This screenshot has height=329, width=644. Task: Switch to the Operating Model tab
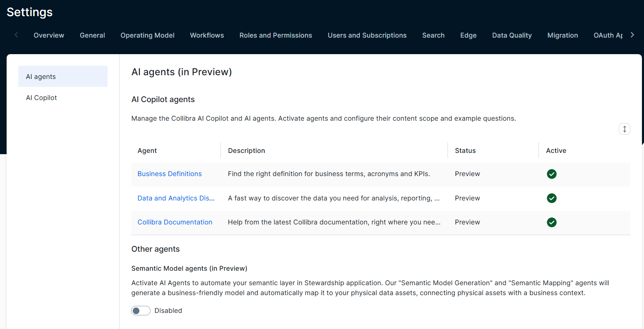tap(147, 36)
